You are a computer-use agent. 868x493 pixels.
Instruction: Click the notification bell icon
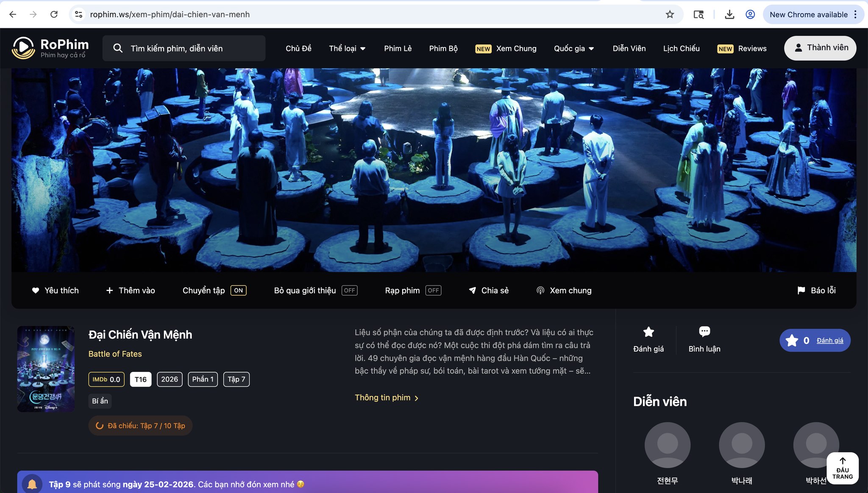[32, 484]
